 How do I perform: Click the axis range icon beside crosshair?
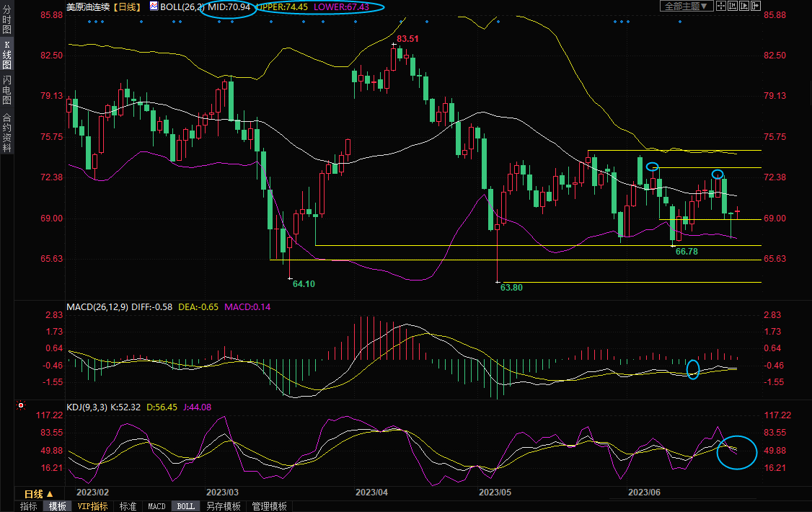733,6
